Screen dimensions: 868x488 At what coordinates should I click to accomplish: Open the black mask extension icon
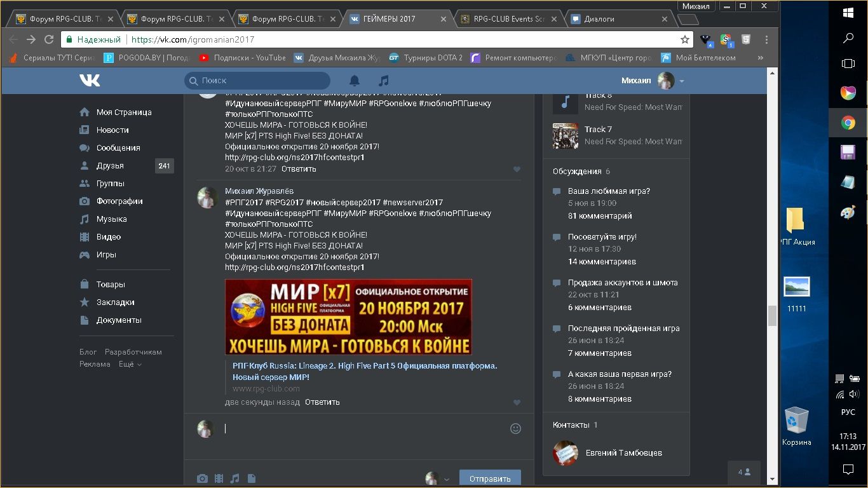click(706, 40)
